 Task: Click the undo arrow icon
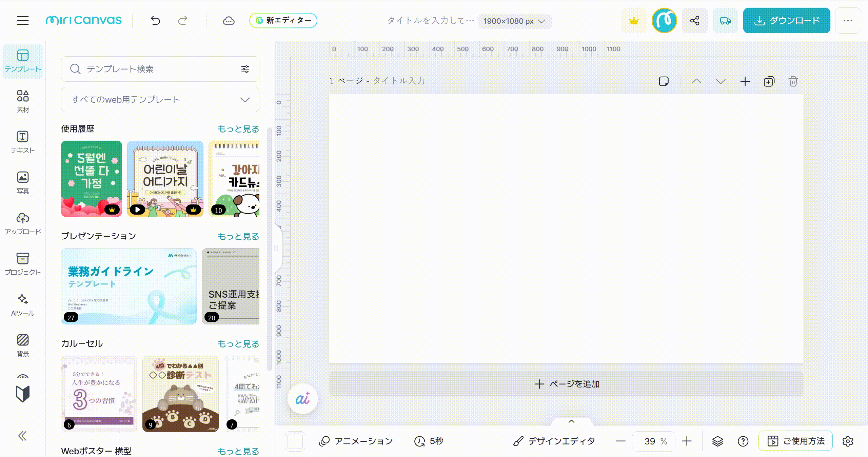pos(155,21)
